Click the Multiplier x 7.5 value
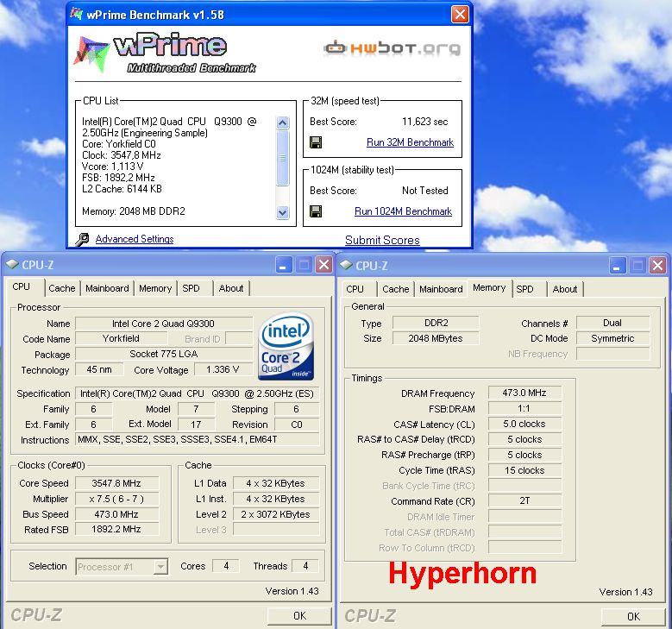This screenshot has width=672, height=629. pos(116,499)
